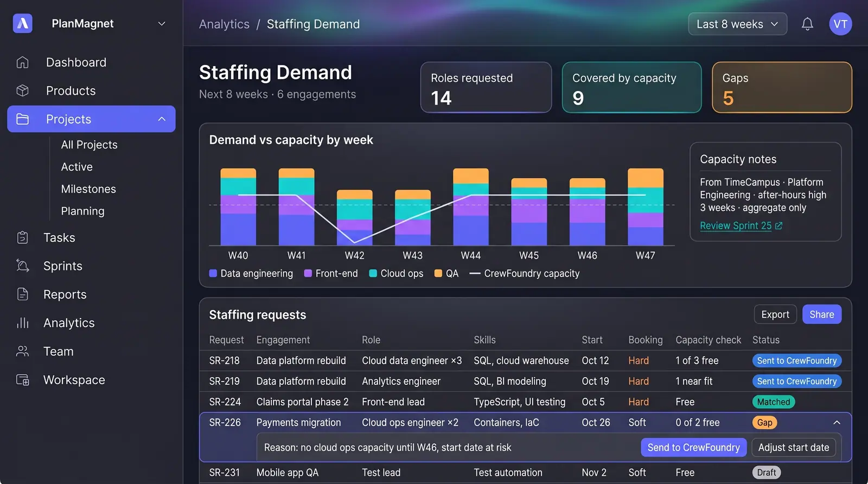This screenshot has width=868, height=484.
Task: Collapse the Projects submenu chevron
Action: 162,119
